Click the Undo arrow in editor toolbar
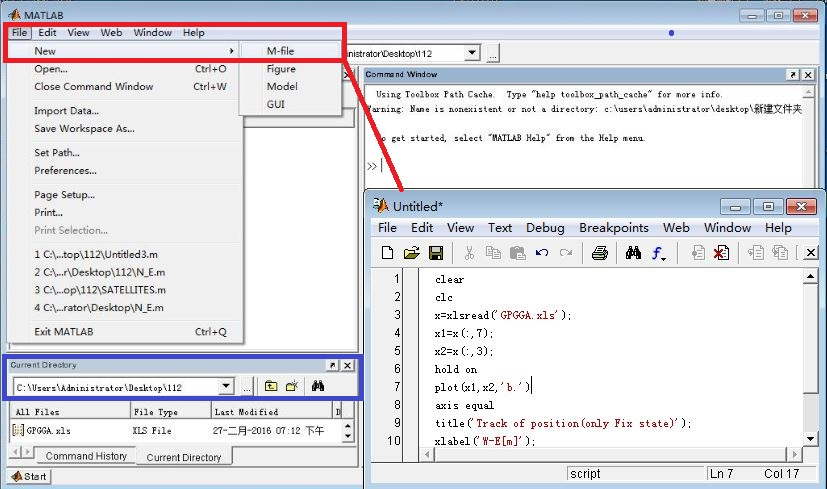 [541, 254]
